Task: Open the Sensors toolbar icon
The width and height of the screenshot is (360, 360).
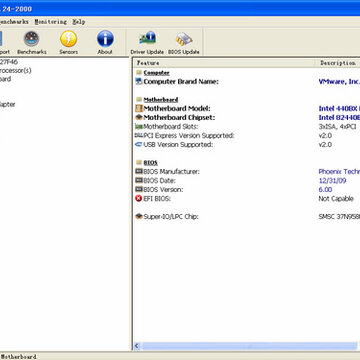Action: 68,39
